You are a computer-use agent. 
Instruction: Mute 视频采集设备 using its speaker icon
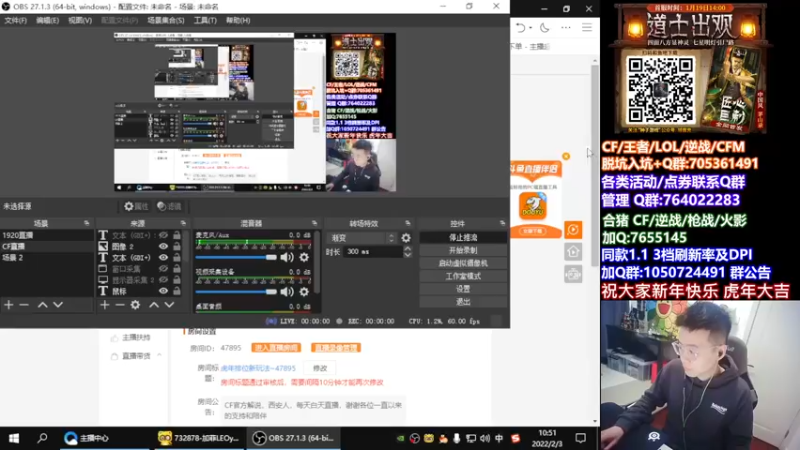[287, 291]
